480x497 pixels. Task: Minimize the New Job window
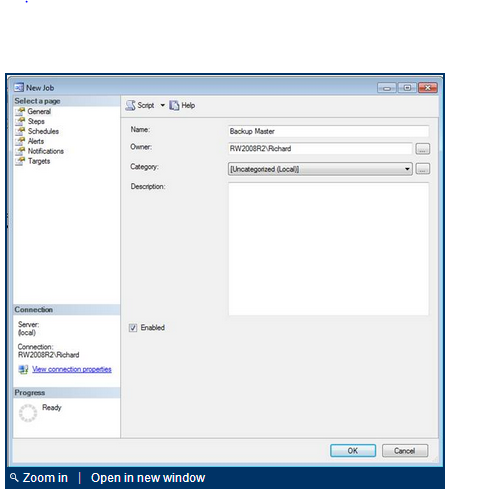coord(387,88)
